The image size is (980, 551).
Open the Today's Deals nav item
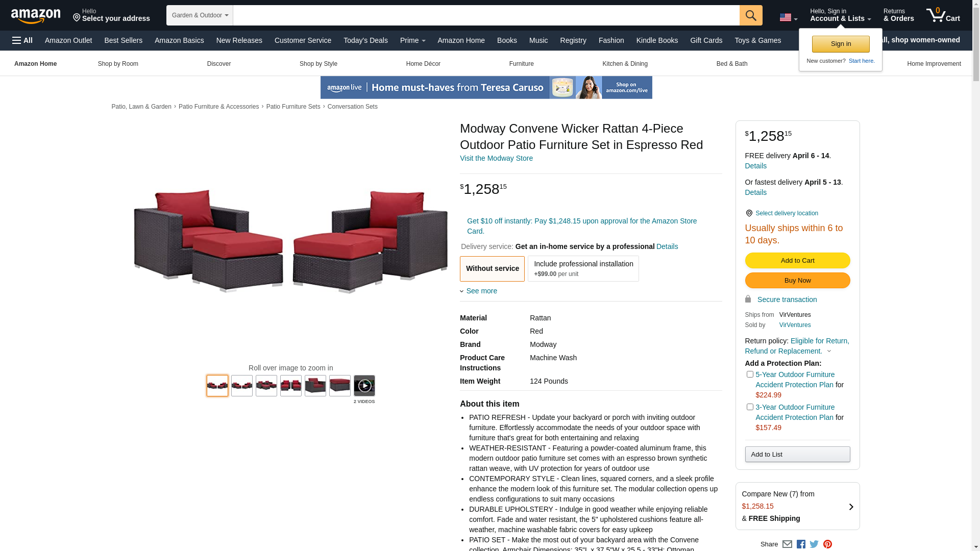pos(365,40)
